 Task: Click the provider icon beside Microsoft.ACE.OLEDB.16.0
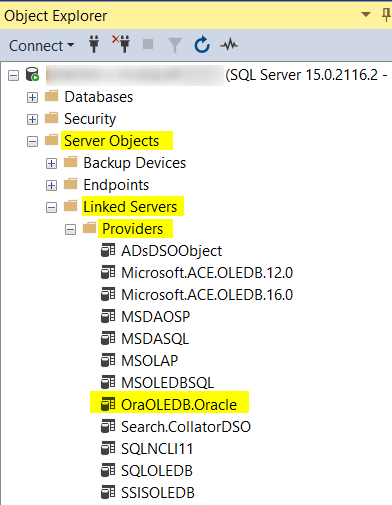point(108,294)
